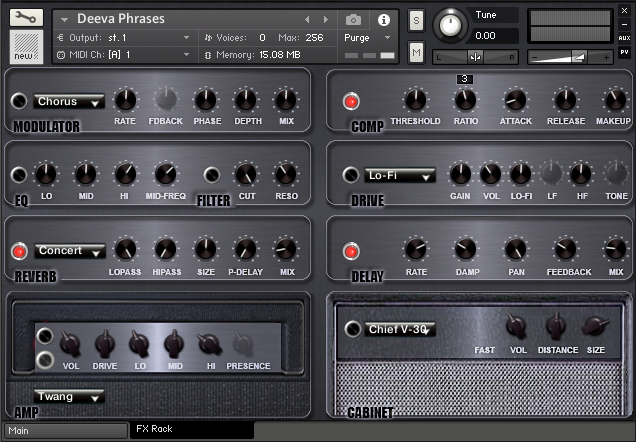Image resolution: width=636 pixels, height=442 pixels.
Task: Disable the Reverb effect power button
Action: point(19,251)
